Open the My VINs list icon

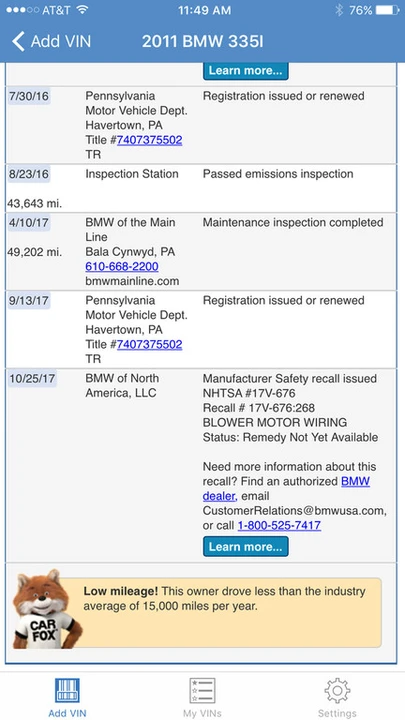click(202, 690)
